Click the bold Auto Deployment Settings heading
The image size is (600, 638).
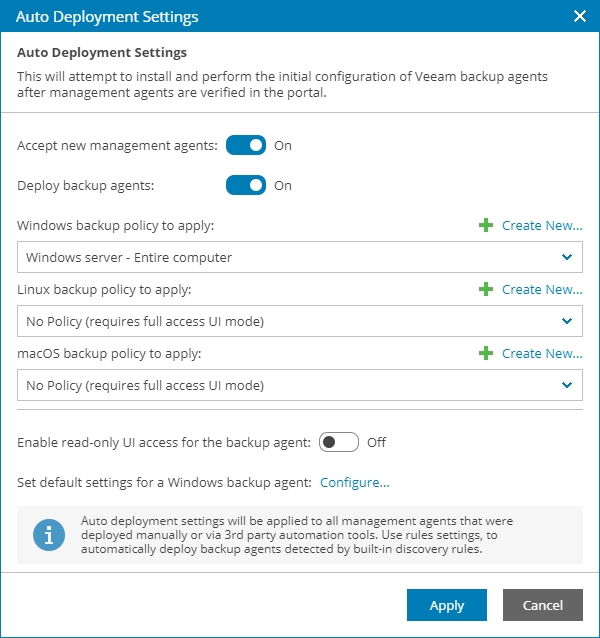click(x=102, y=52)
